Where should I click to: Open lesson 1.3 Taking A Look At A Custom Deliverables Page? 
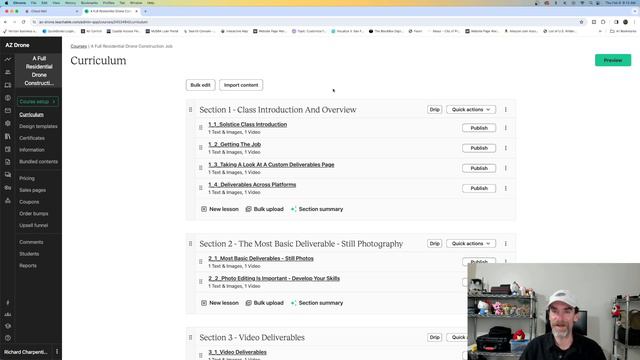271,164
